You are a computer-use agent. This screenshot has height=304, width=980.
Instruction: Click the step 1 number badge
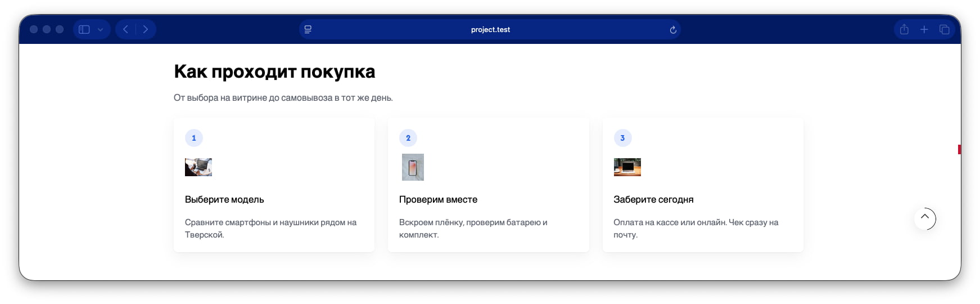point(194,138)
